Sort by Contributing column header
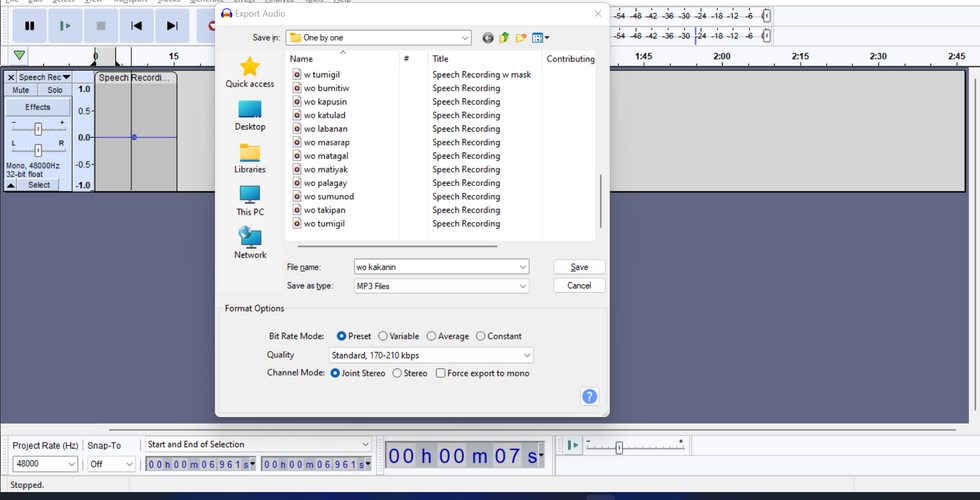This screenshot has width=980, height=500. (569, 59)
